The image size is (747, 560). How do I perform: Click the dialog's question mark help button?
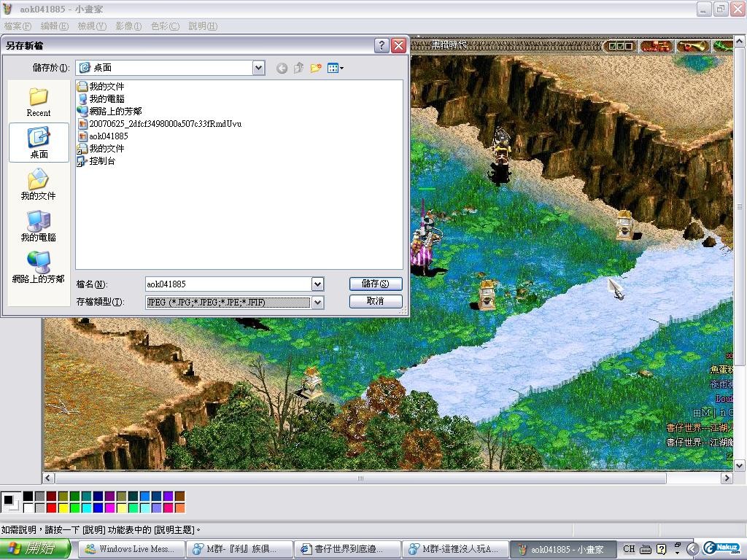pyautogui.click(x=381, y=45)
